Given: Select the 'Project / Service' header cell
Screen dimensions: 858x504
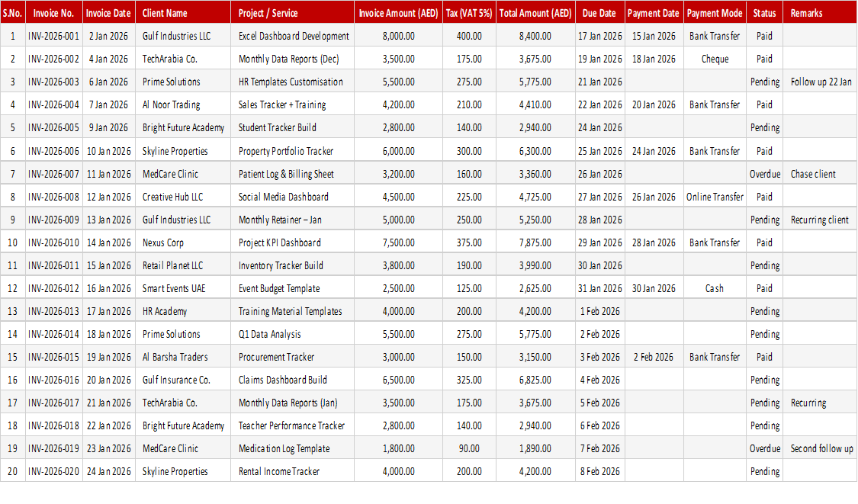Looking at the screenshot, I should [x=292, y=13].
